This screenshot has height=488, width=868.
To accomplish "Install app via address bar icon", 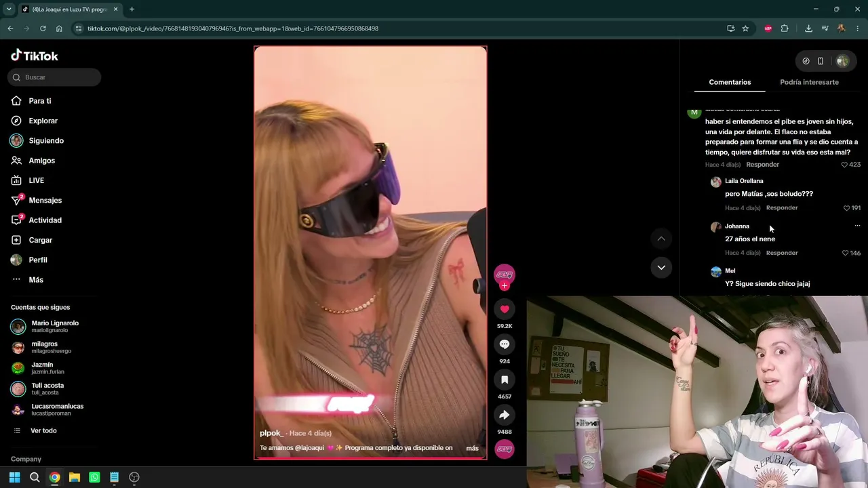I will point(730,28).
